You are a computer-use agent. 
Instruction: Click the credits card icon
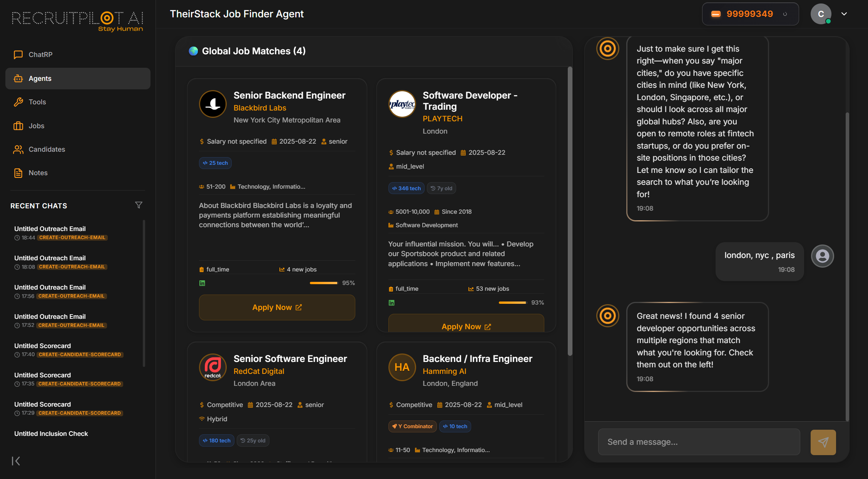point(716,14)
